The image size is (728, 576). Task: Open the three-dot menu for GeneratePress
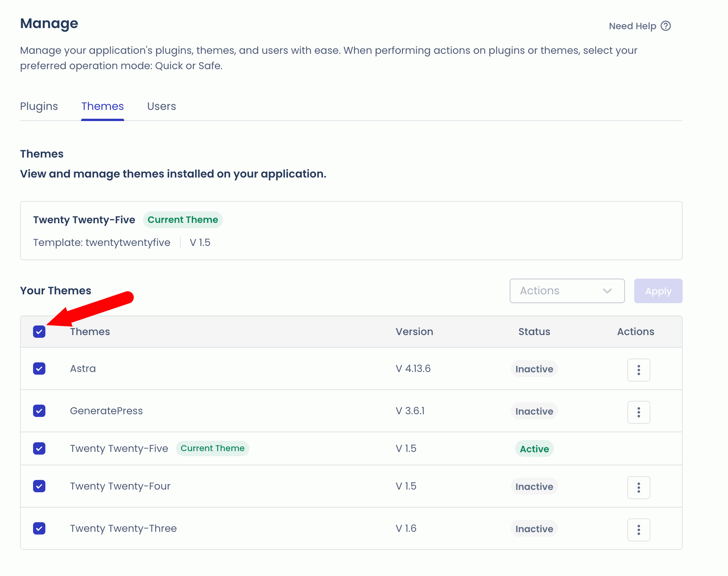click(638, 412)
